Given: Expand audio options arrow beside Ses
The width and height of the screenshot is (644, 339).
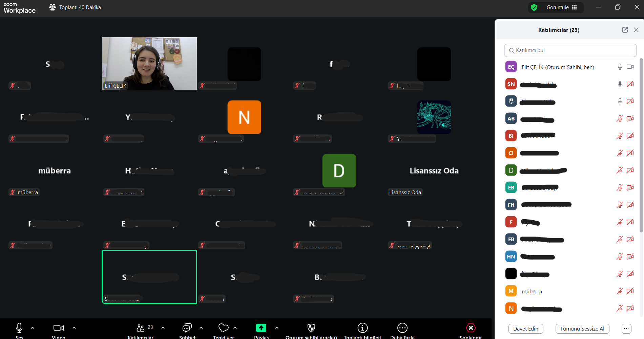Looking at the screenshot, I should (33, 328).
